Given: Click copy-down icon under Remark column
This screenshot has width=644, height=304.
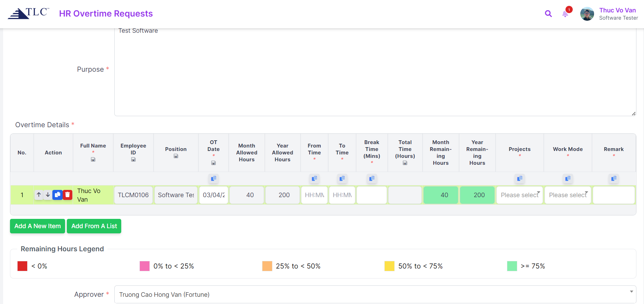Looking at the screenshot, I should tap(614, 179).
